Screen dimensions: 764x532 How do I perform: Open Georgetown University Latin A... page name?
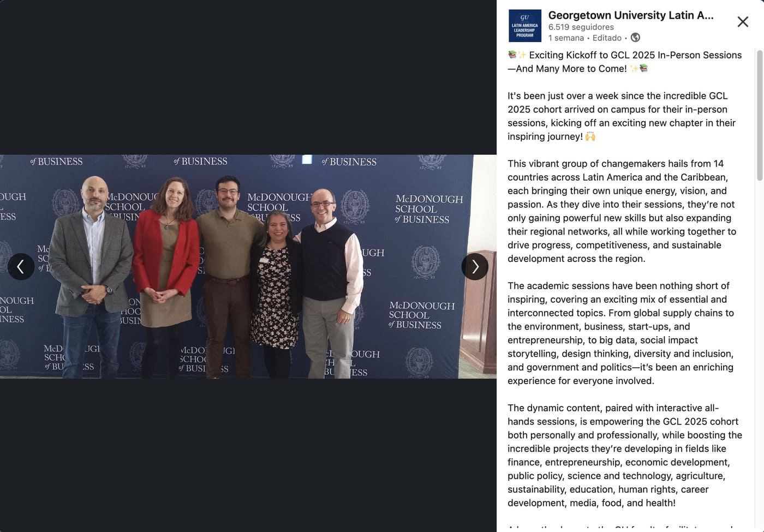tap(631, 15)
